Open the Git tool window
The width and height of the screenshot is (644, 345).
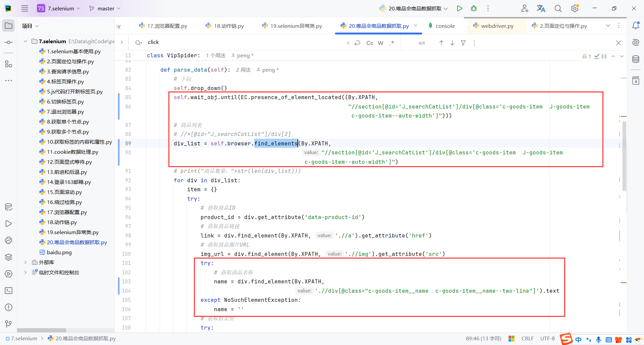[9, 324]
